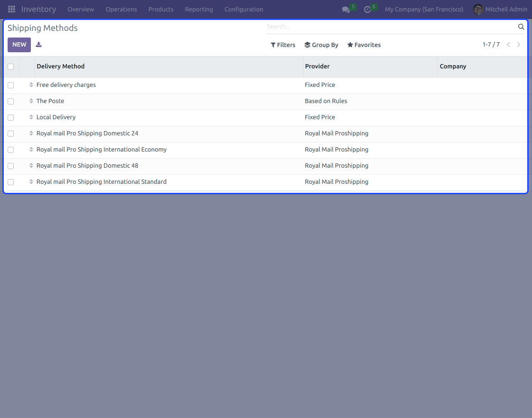Go to next page arrow

coord(518,45)
